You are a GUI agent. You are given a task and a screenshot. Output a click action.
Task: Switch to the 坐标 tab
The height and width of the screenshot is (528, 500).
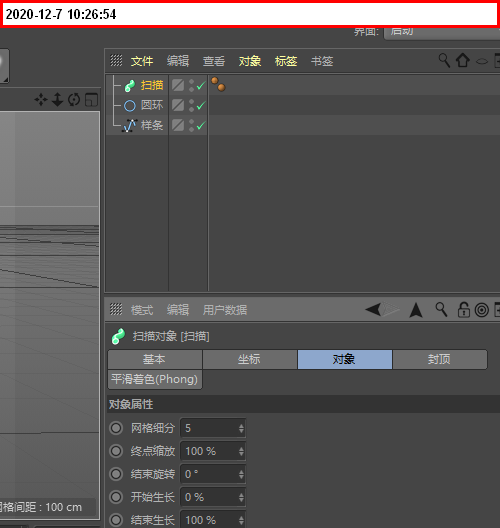pyautogui.click(x=249, y=359)
